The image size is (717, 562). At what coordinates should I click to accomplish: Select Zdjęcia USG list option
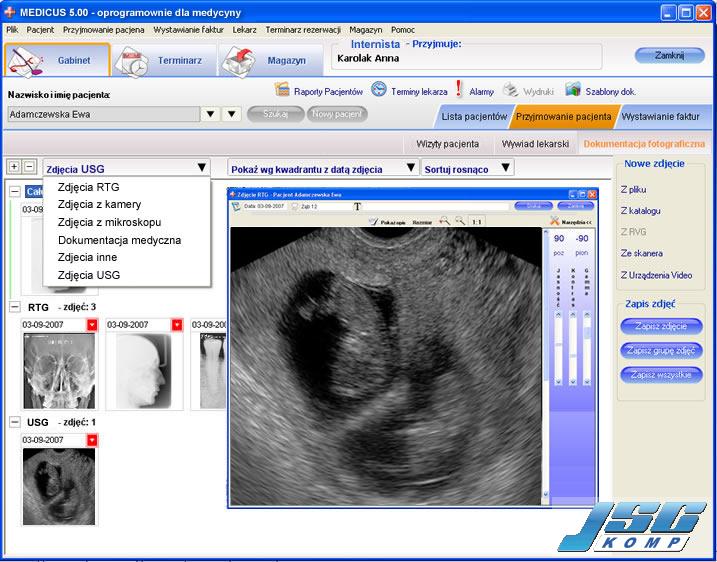[89, 275]
